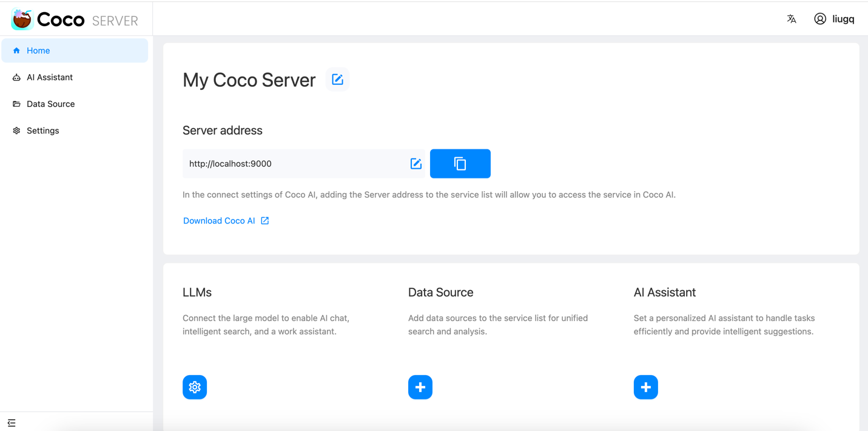Click the Coco coconut logo icon

pyautogui.click(x=22, y=19)
